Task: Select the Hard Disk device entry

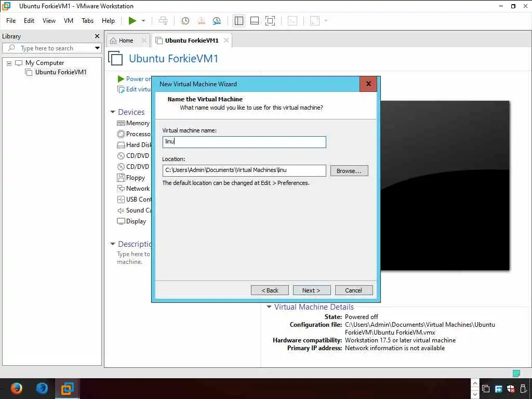Action: (x=134, y=145)
